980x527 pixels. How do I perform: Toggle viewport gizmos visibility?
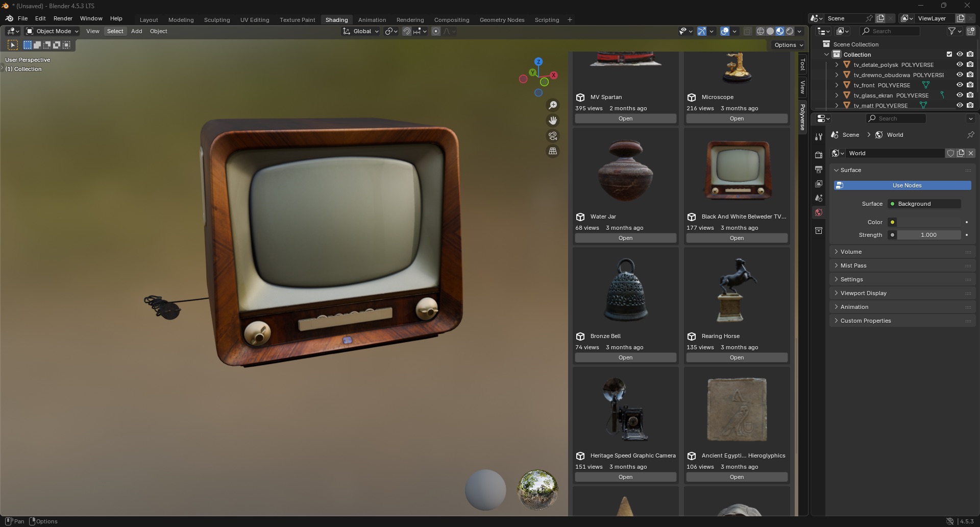tap(702, 31)
